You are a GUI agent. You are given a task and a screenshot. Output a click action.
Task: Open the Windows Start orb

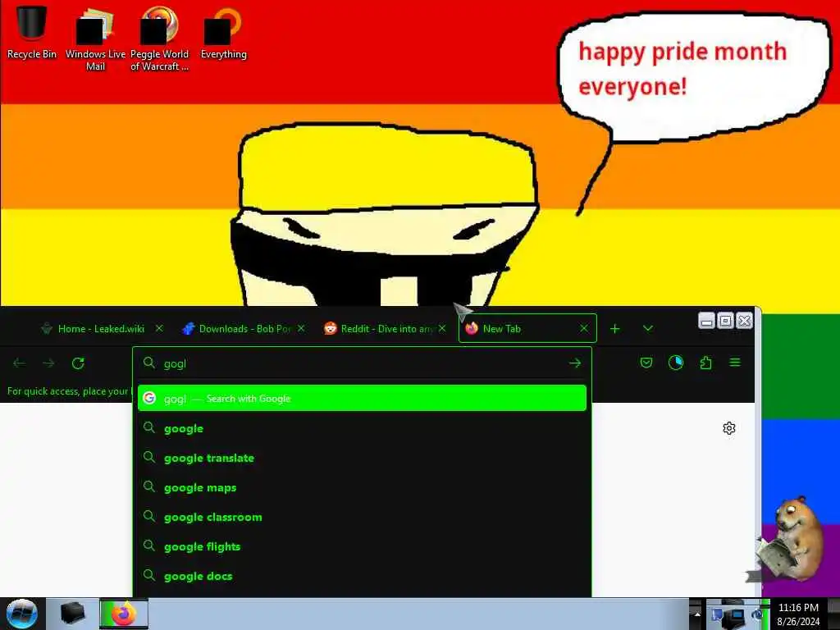pyautogui.click(x=22, y=614)
